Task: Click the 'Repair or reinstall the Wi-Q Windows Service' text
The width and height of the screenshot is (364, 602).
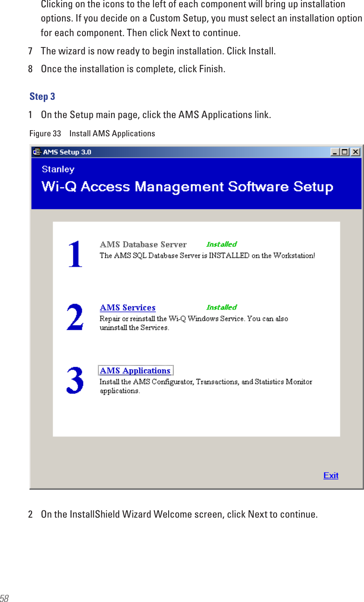Action: 194,323
